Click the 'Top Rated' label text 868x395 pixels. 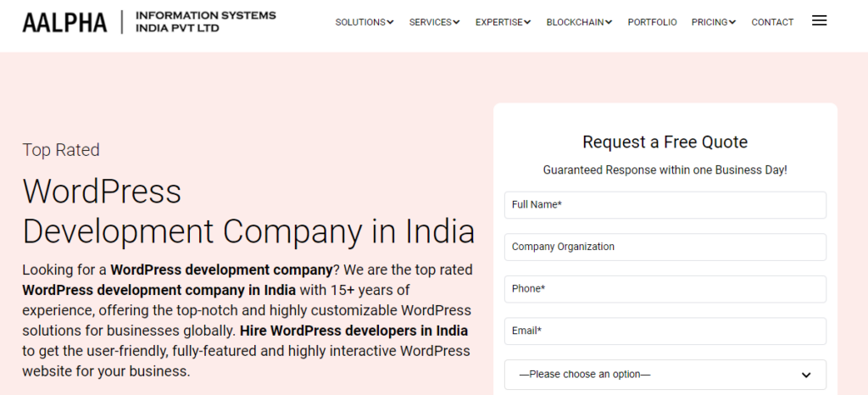click(61, 150)
